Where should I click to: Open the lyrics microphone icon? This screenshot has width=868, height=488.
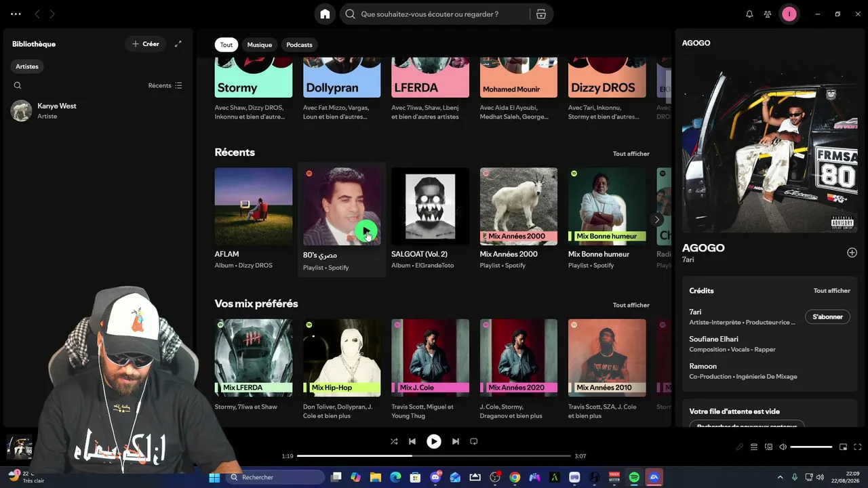click(x=740, y=447)
